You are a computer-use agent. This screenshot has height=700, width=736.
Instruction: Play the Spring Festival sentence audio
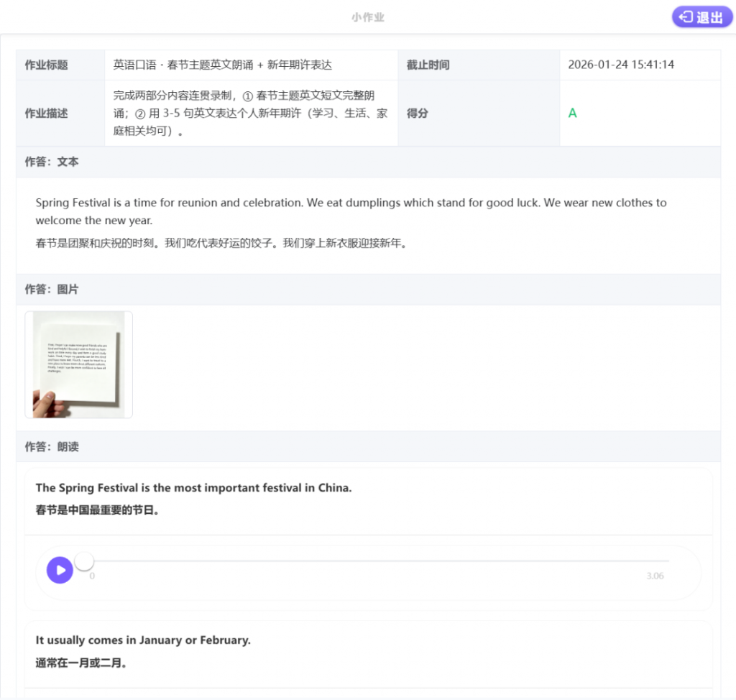(60, 570)
